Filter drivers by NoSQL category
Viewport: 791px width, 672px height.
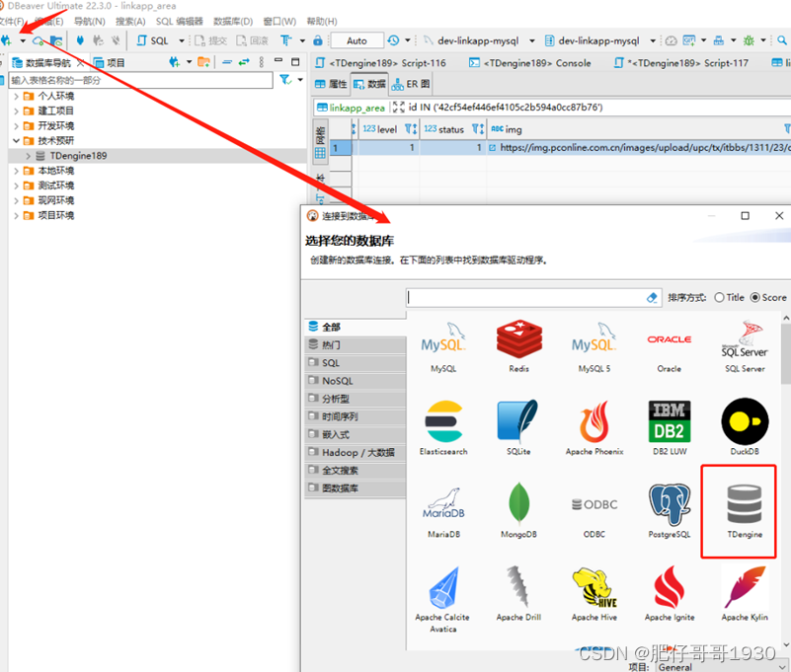point(356,381)
